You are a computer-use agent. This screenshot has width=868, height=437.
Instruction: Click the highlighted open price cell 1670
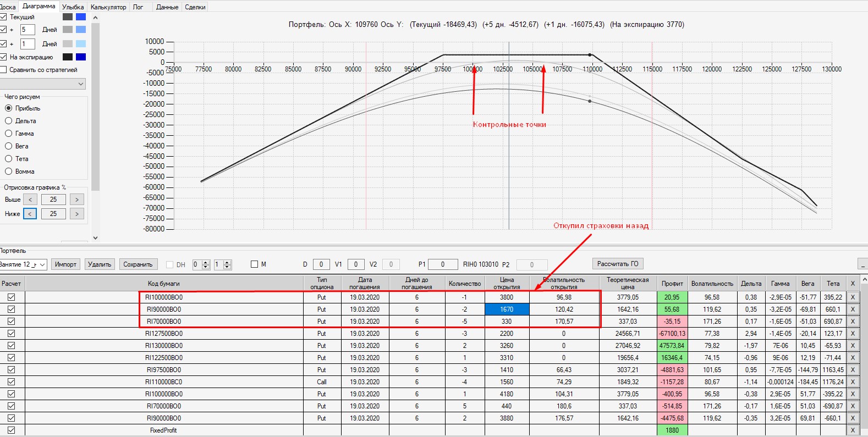[507, 309]
